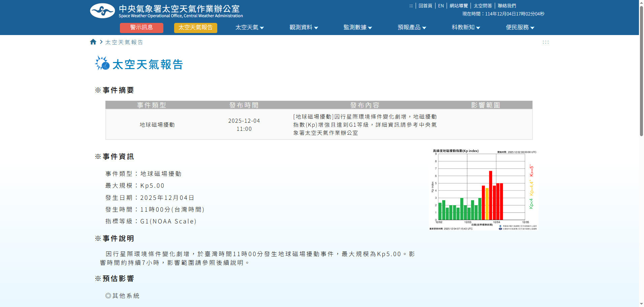Viewport: 644px width, 307px height.
Task: Click the ::: accesskey marker in the top bar
Action: 411,6
